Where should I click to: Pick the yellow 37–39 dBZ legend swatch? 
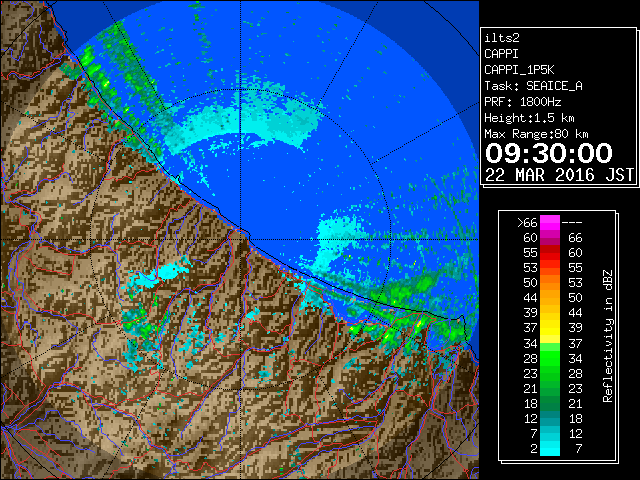click(550, 328)
